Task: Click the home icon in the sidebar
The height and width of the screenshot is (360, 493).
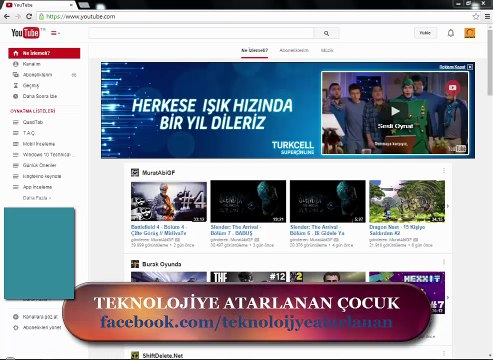Action: click(16, 53)
